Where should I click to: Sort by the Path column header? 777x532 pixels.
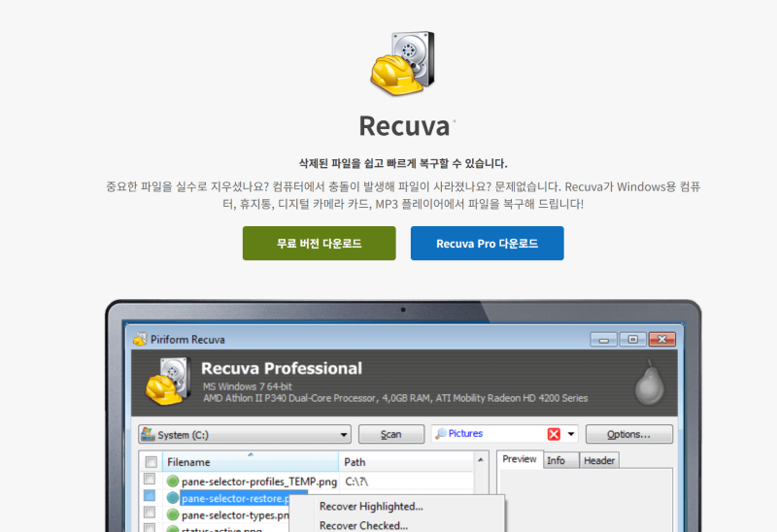[x=406, y=462]
